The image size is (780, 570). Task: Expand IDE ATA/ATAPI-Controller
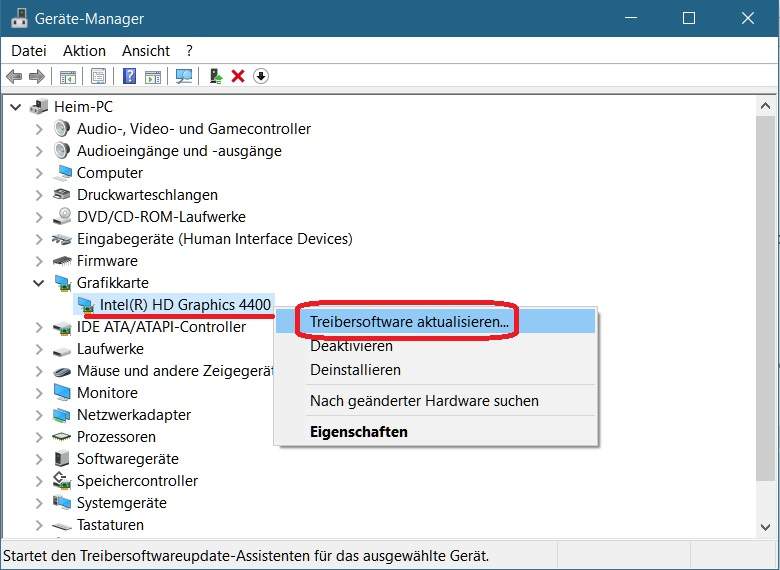[x=39, y=327]
